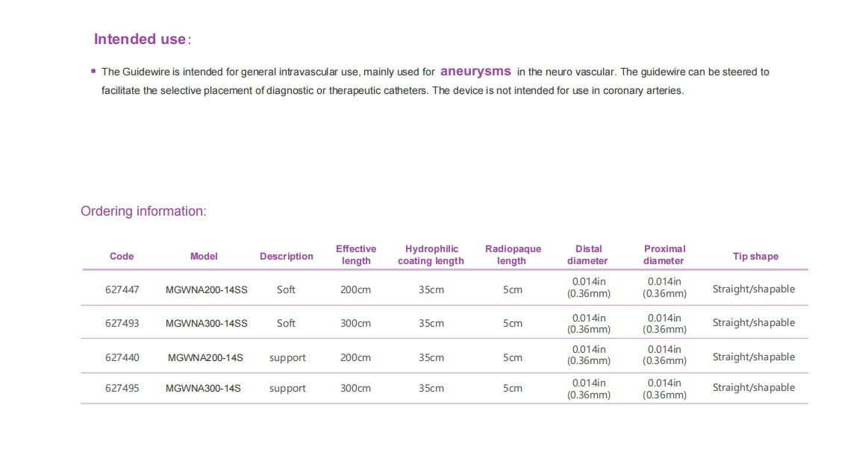The height and width of the screenshot is (464, 868).
Task: Click 'Straight/shapable' in row 627495
Action: tap(753, 388)
